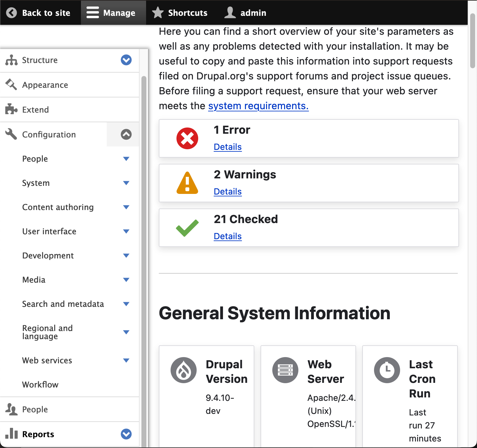Click the green checkmark icon

(x=187, y=228)
